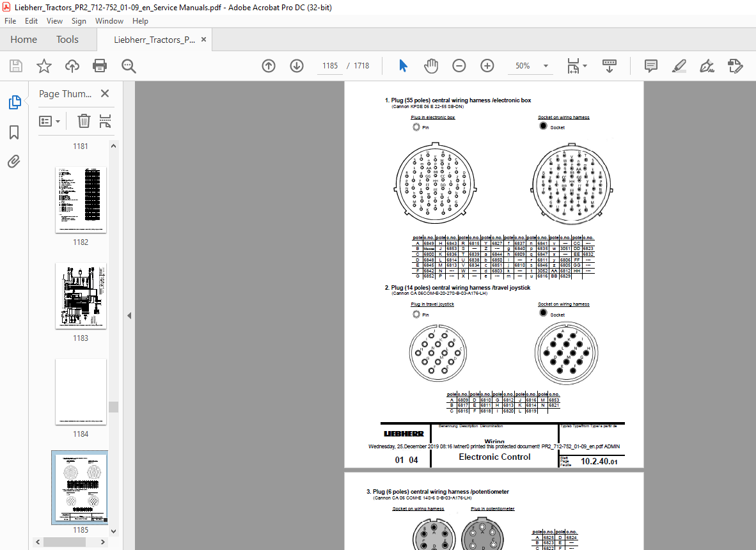Select page 1182 thumbnail
Viewport: 756px width, 550px height.
[81, 200]
